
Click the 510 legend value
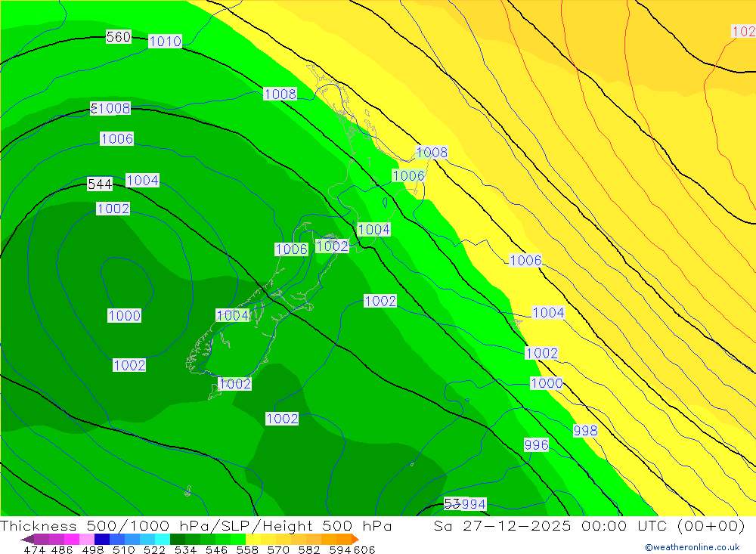[123, 549]
